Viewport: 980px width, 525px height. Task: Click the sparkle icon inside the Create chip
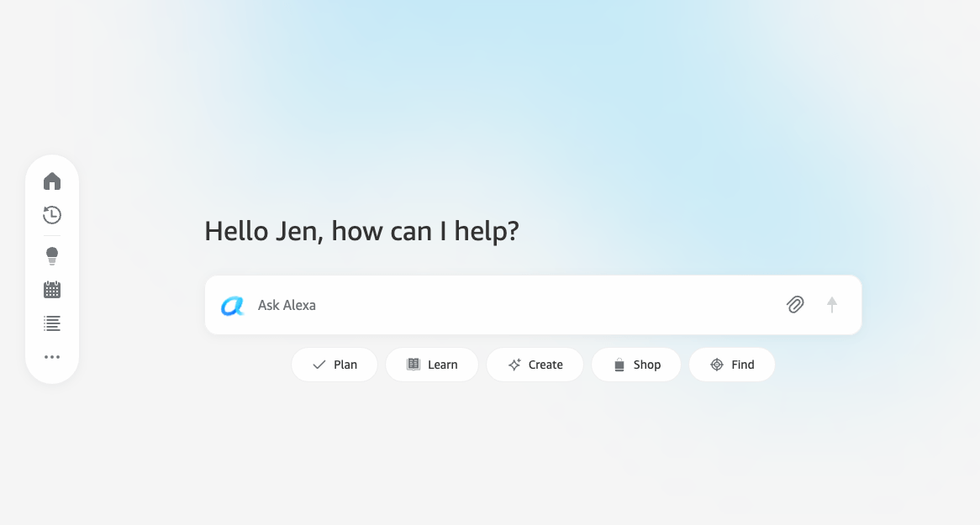514,364
